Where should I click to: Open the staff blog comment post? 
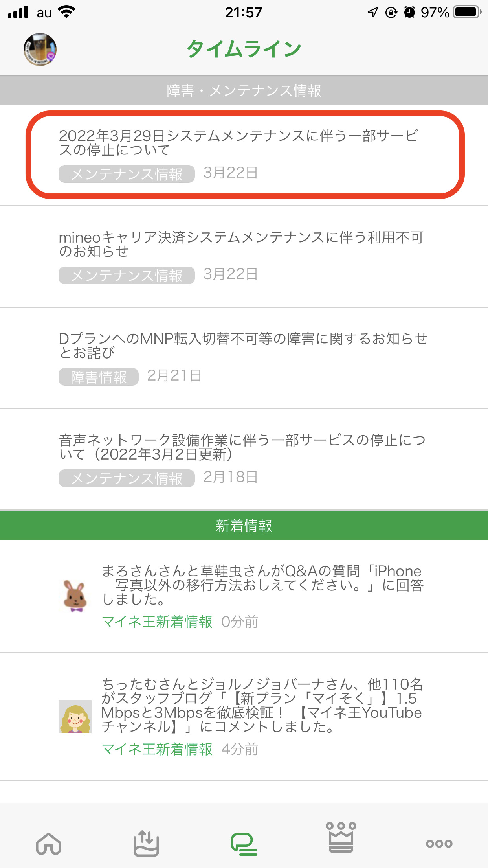coord(262,705)
